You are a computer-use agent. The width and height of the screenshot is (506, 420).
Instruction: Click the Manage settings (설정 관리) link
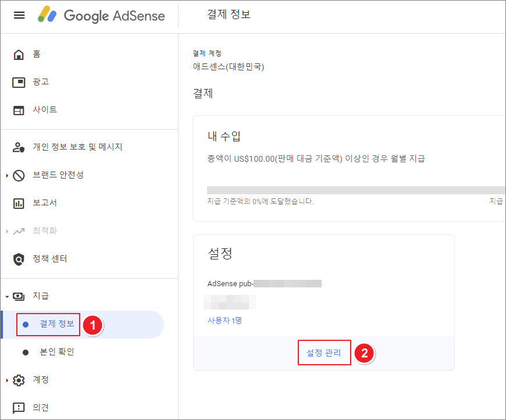click(x=324, y=353)
